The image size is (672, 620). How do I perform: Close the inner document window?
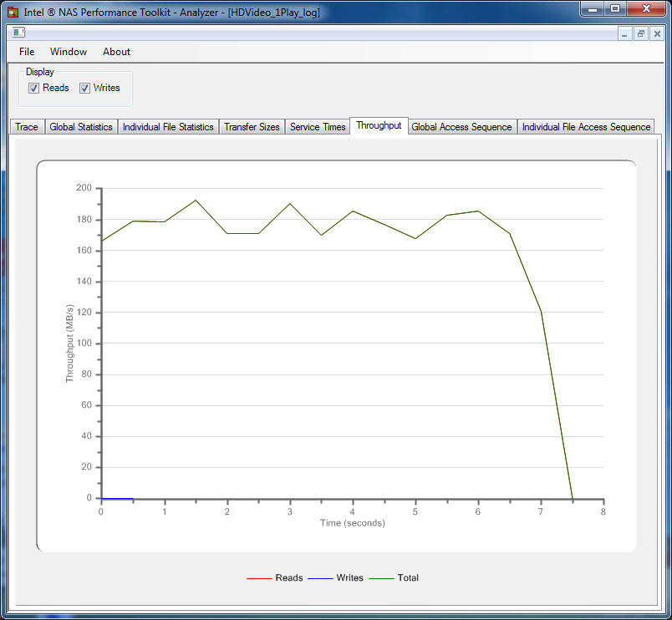pyautogui.click(x=657, y=33)
